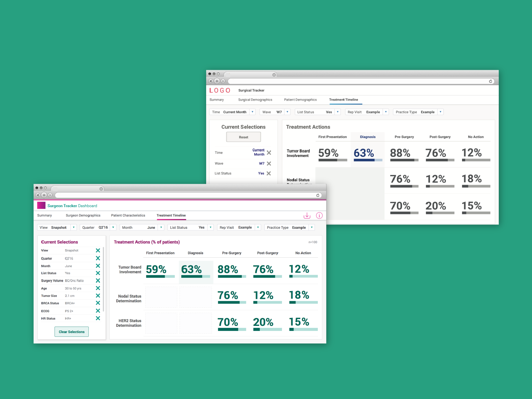Remove the List Status Yes selection in front window
The height and width of the screenshot is (399, 532).
click(98, 273)
